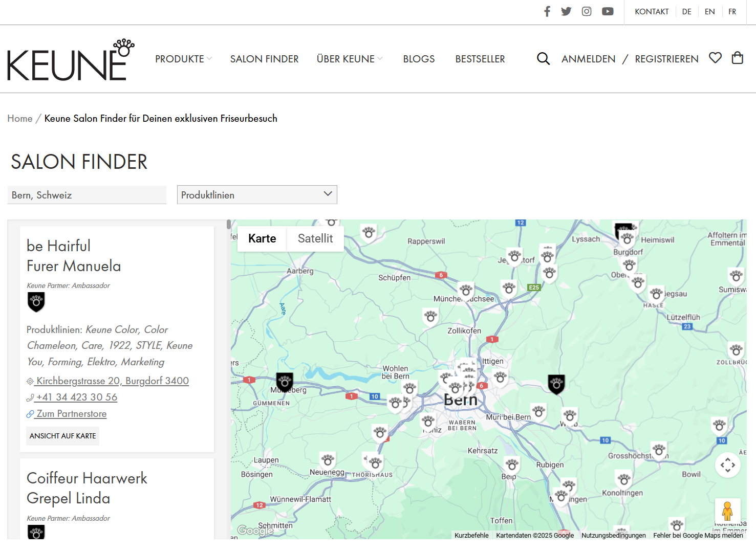Image resolution: width=756 pixels, height=553 pixels.
Task: Go to Home breadcrumb
Action: 20,118
